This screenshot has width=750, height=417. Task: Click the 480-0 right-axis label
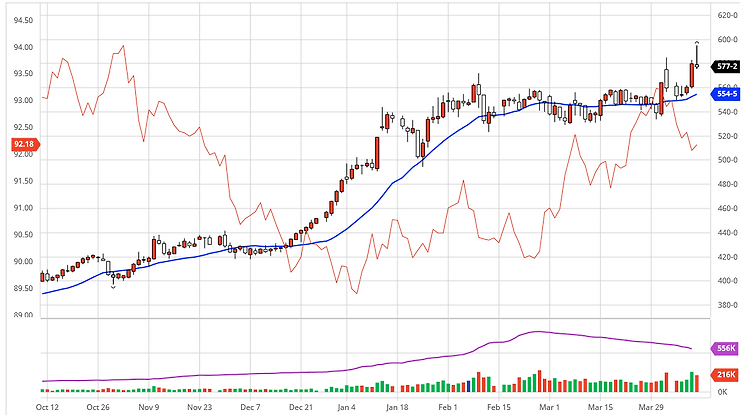point(728,184)
